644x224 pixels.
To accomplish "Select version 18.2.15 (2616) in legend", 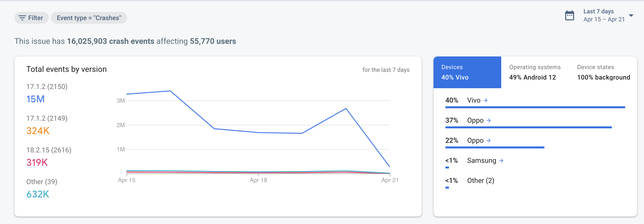I will coord(49,150).
